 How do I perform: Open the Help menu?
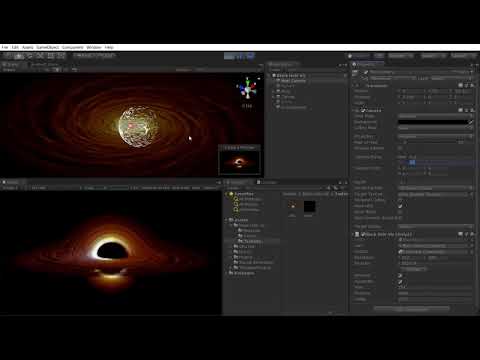[x=109, y=47]
